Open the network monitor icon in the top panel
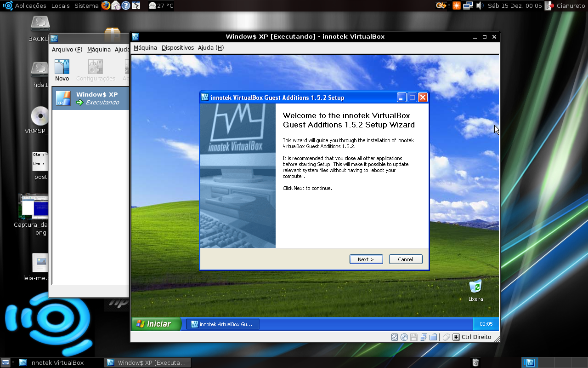This screenshot has height=368, width=588. 468,6
